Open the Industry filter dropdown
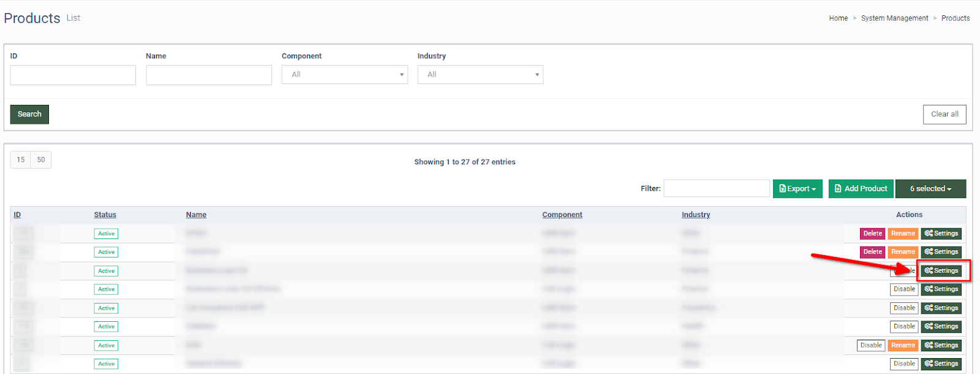Image resolution: width=980 pixels, height=374 pixels. point(480,75)
